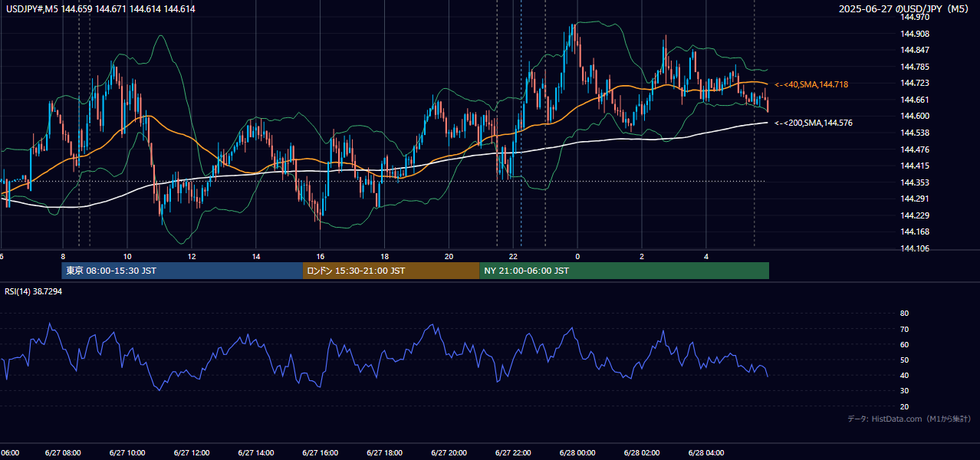Viewport: 980px width, 460px height.
Task: Click the 6/27 08:00 time axis label
Action: pyautogui.click(x=63, y=453)
